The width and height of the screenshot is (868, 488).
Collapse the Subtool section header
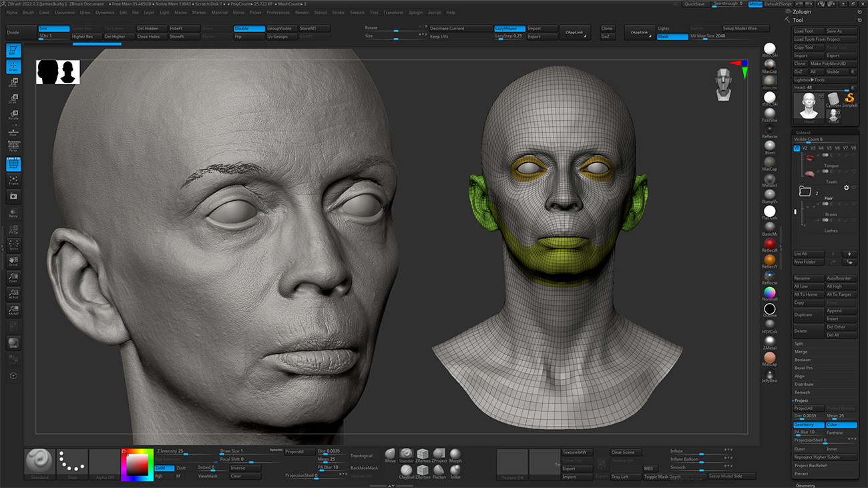click(803, 132)
